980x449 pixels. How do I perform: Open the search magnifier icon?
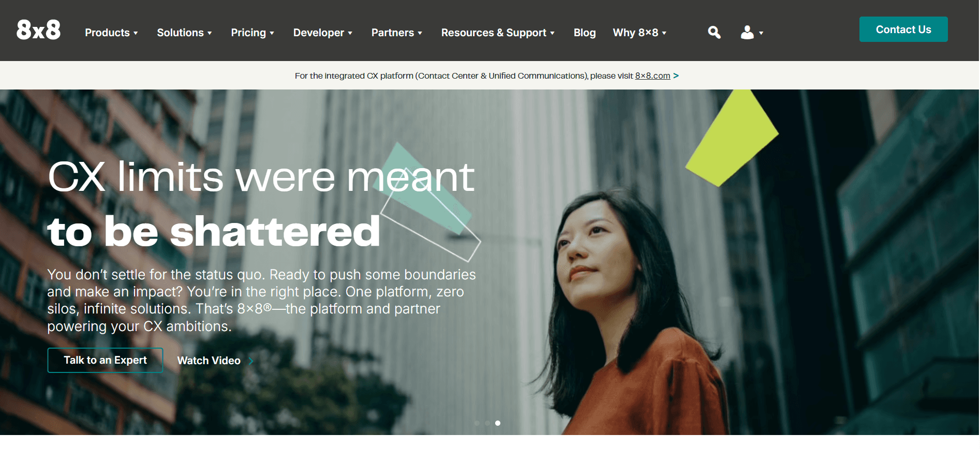point(714,33)
